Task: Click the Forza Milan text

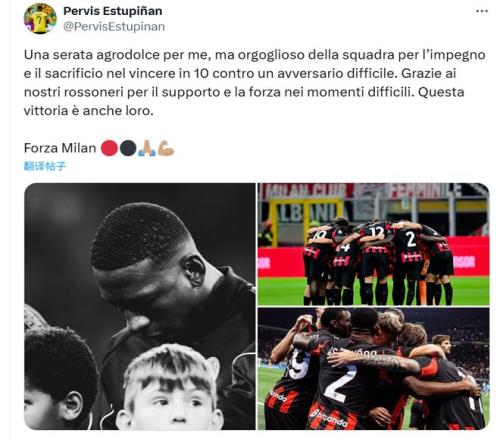Action: (60, 148)
